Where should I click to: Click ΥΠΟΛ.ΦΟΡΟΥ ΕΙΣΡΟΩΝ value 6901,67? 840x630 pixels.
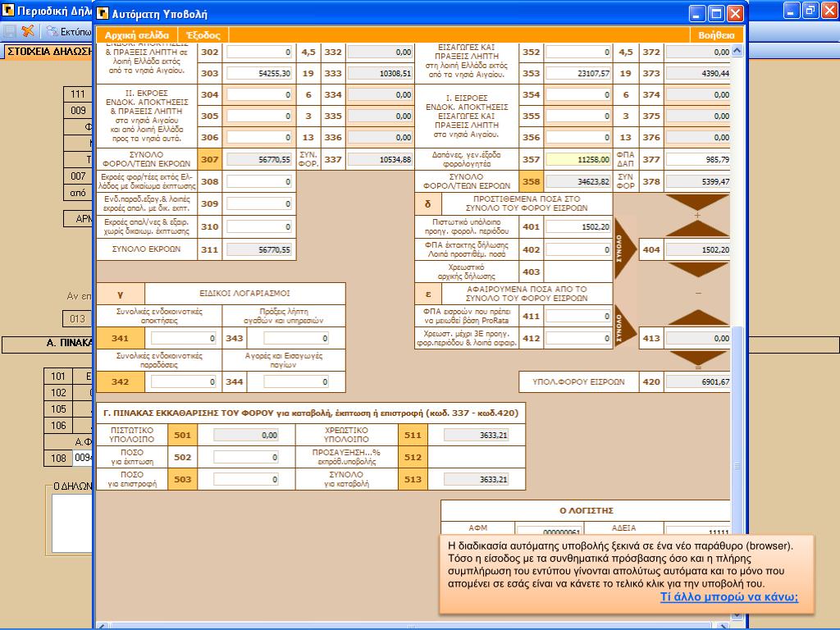point(698,382)
